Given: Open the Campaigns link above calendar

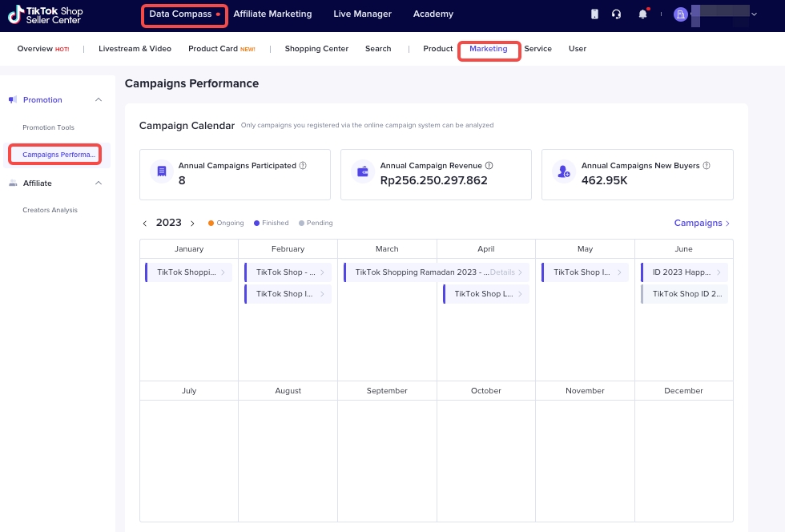Looking at the screenshot, I should pyautogui.click(x=702, y=224).
